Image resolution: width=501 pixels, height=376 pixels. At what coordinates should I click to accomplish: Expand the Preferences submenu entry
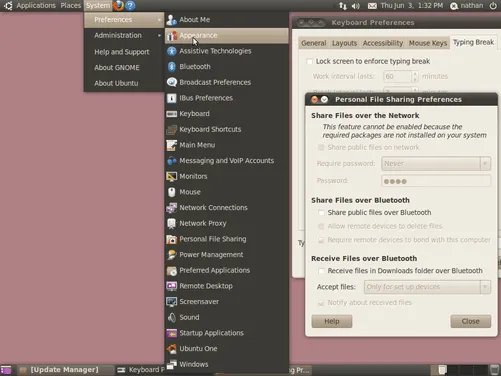point(124,20)
